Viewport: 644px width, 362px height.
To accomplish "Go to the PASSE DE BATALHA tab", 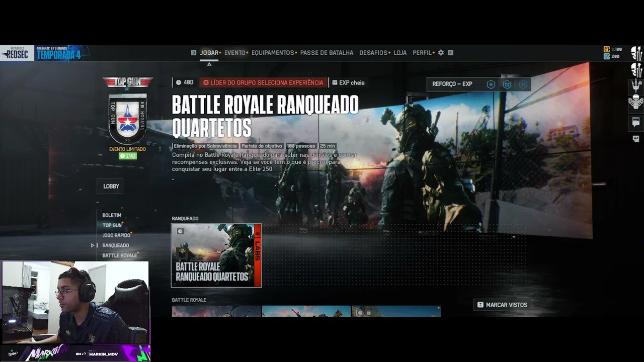I will (327, 53).
